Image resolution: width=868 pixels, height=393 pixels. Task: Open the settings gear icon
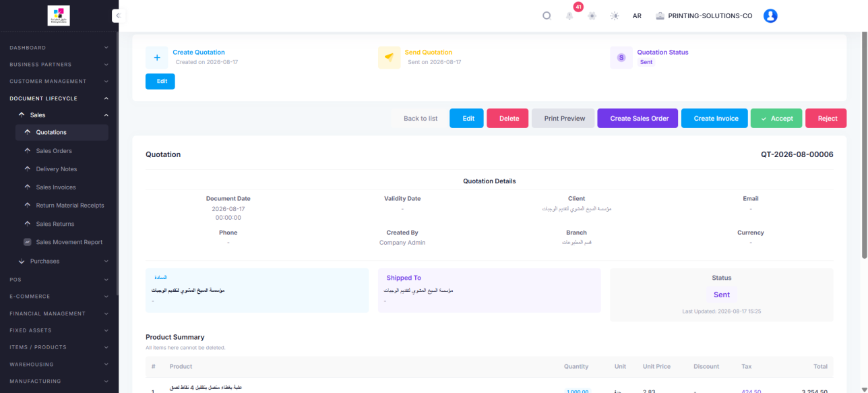592,16
